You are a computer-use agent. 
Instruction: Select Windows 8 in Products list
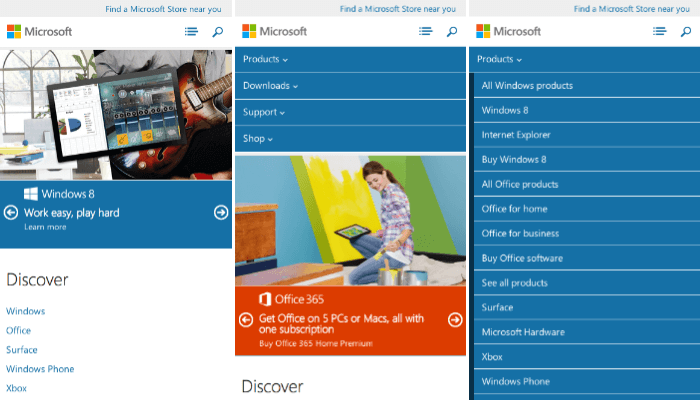coord(587,110)
